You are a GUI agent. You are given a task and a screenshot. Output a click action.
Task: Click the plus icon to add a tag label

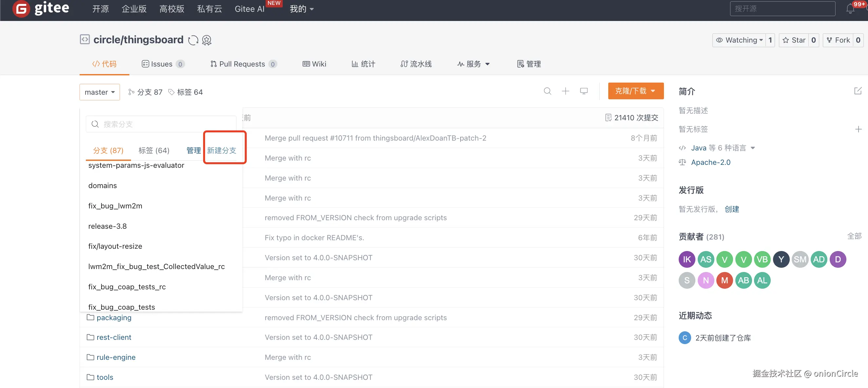coord(858,129)
